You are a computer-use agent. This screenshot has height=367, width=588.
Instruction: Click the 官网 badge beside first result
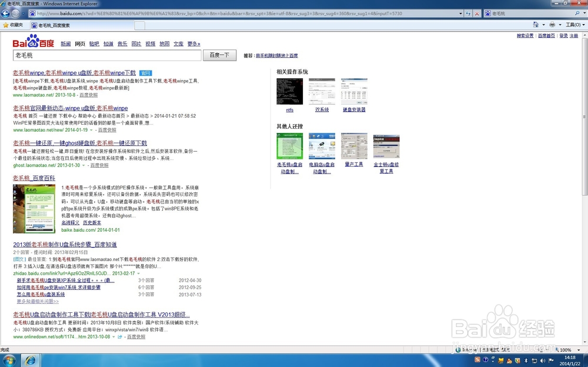pos(145,73)
